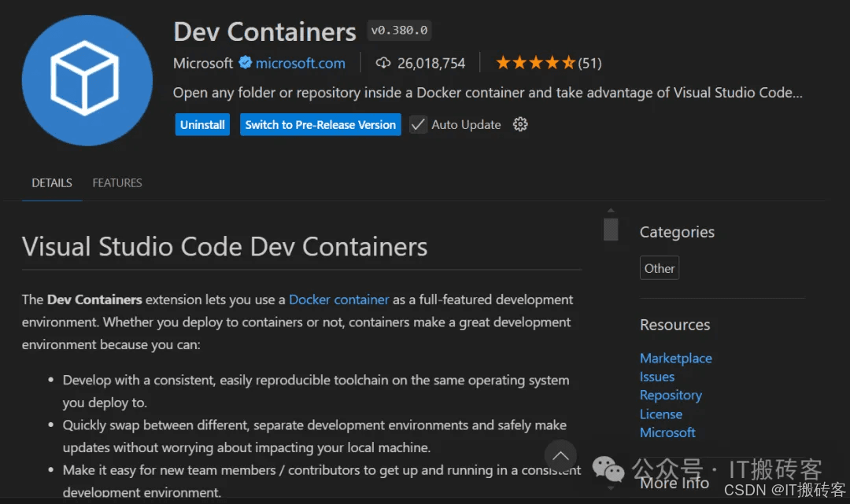Switch to the FEATURES tab
This screenshot has height=504, width=850.
(x=117, y=183)
